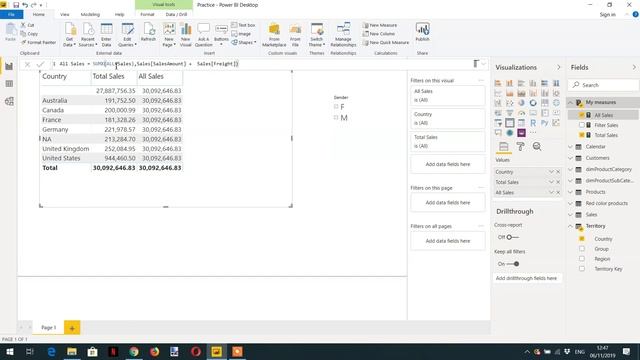Screen dimensions: 640x360
Task: Open the Data view in left sidebar
Action: point(9,84)
